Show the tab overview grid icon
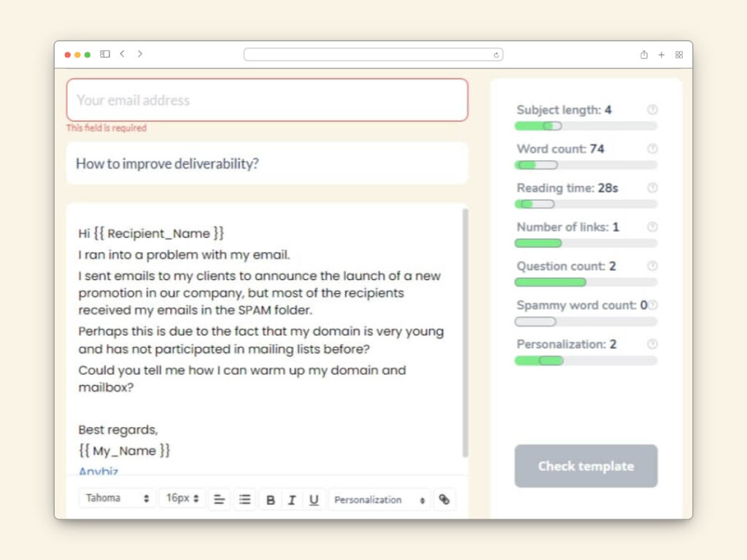 tap(679, 55)
